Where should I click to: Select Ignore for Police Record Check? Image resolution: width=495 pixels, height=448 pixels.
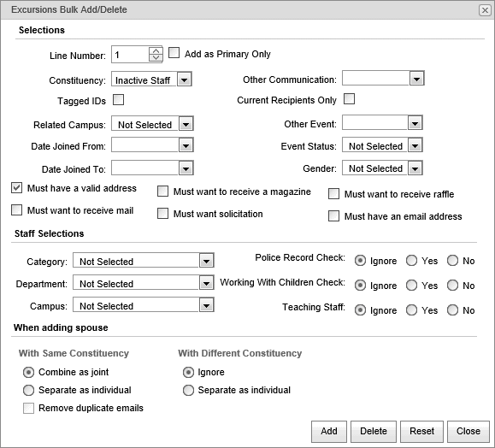click(360, 261)
